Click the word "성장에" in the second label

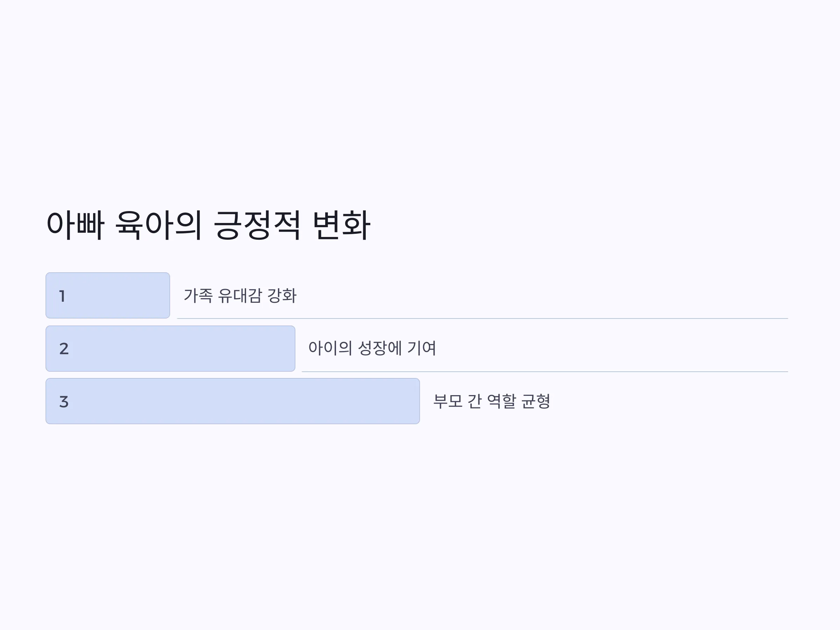[x=380, y=348]
